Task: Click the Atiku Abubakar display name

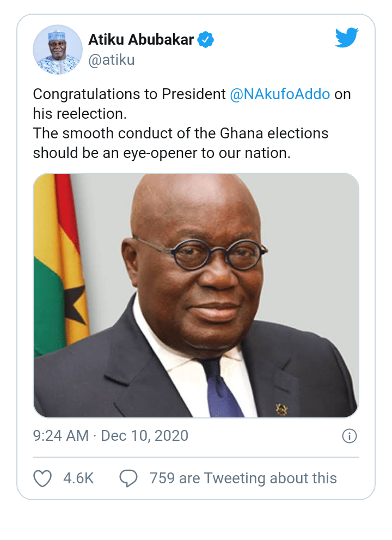Action: click(x=142, y=39)
